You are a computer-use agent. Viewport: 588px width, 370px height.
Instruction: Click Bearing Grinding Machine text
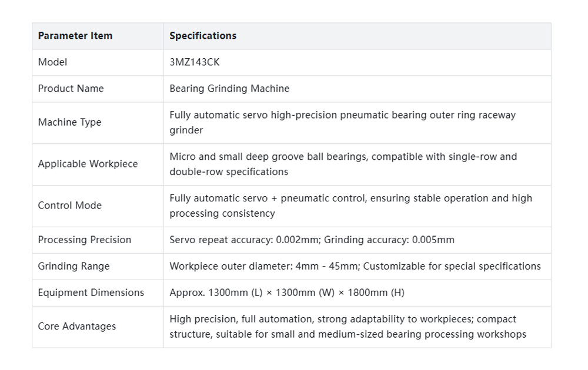229,89
